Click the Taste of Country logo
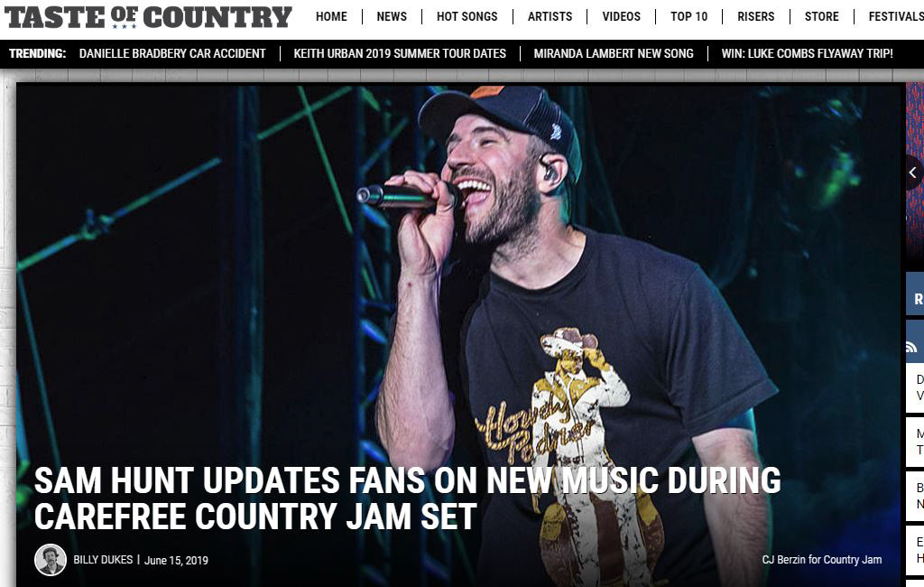 [148, 17]
